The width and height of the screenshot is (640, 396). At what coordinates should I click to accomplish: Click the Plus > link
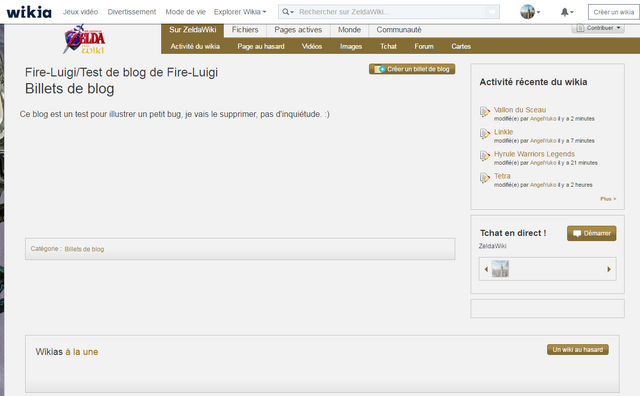[608, 199]
